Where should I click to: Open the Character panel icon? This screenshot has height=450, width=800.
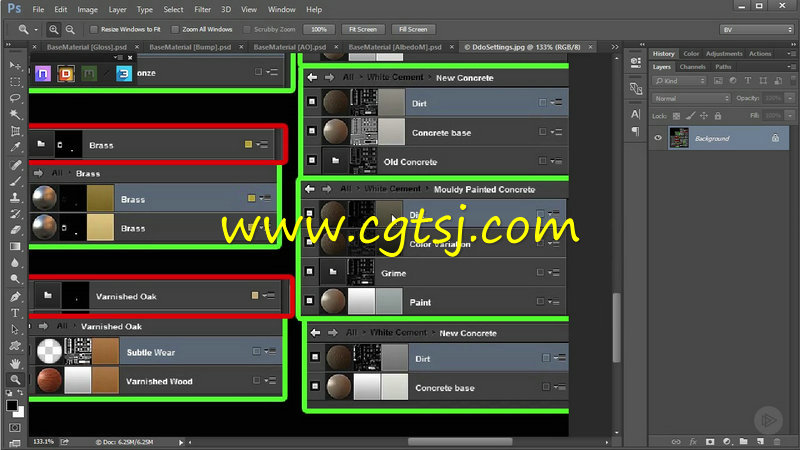[x=635, y=114]
